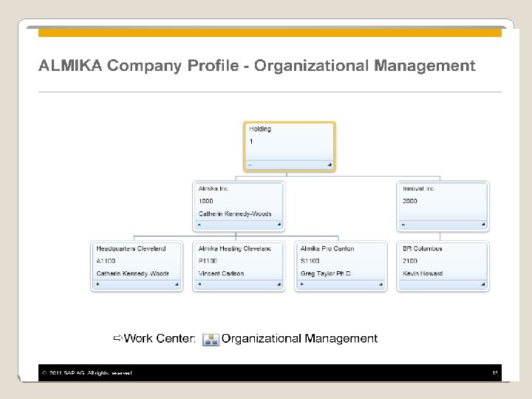Screen dimensions: 532x399
Task: Click the Work Center: label
Action: 160,338
